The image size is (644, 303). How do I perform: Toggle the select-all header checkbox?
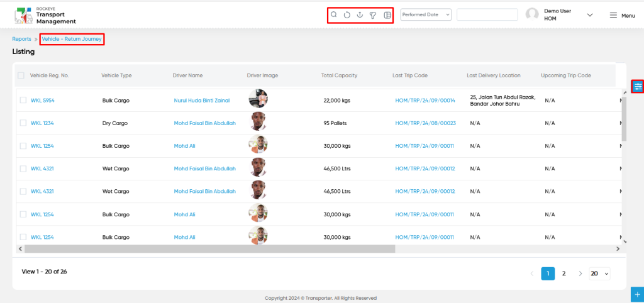(21, 75)
